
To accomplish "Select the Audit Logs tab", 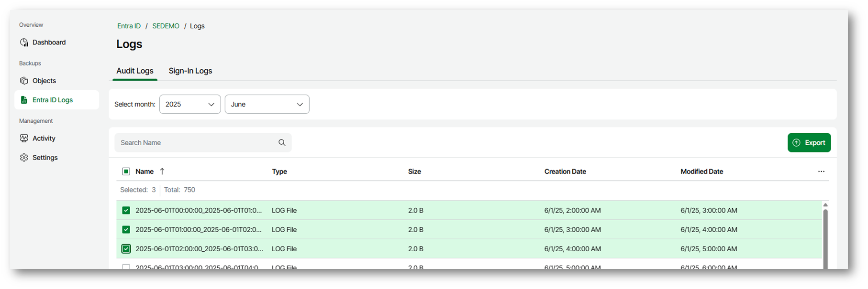I will point(135,71).
